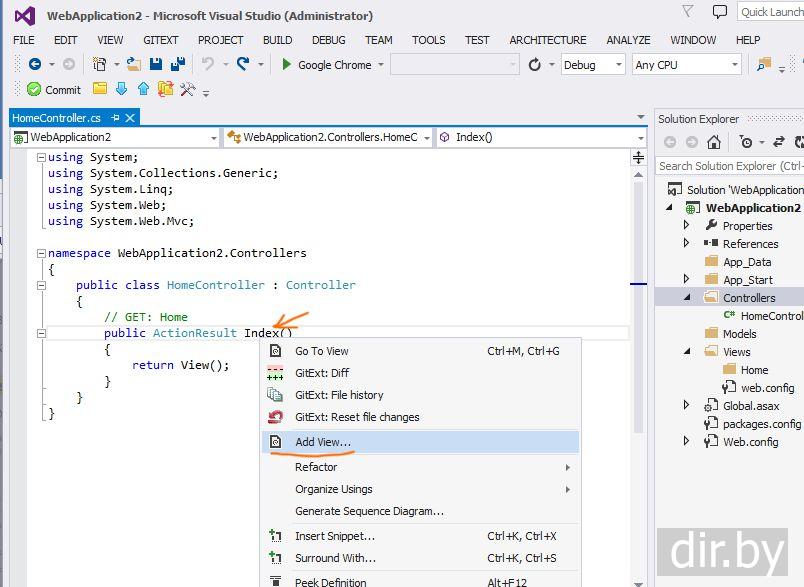Expand the App_Start folder node
This screenshot has width=804, height=587.
(687, 279)
